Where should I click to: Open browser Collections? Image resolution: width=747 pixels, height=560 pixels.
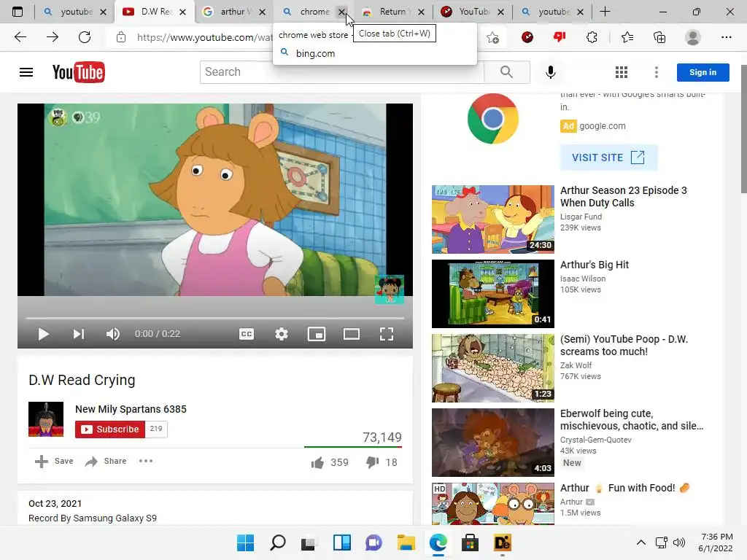click(x=659, y=37)
